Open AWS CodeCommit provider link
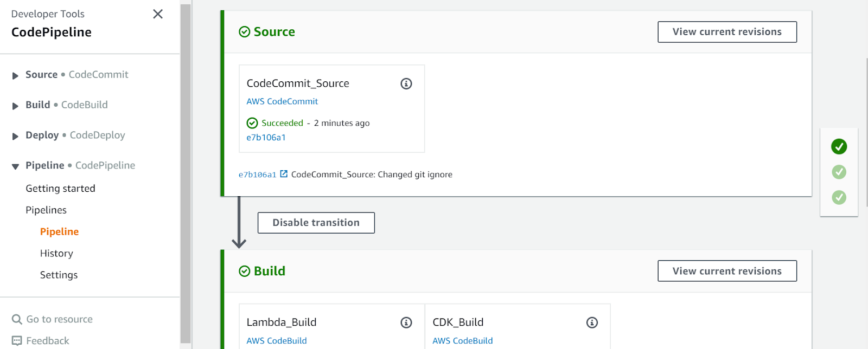Screen dimensions: 868x349 tap(282, 101)
